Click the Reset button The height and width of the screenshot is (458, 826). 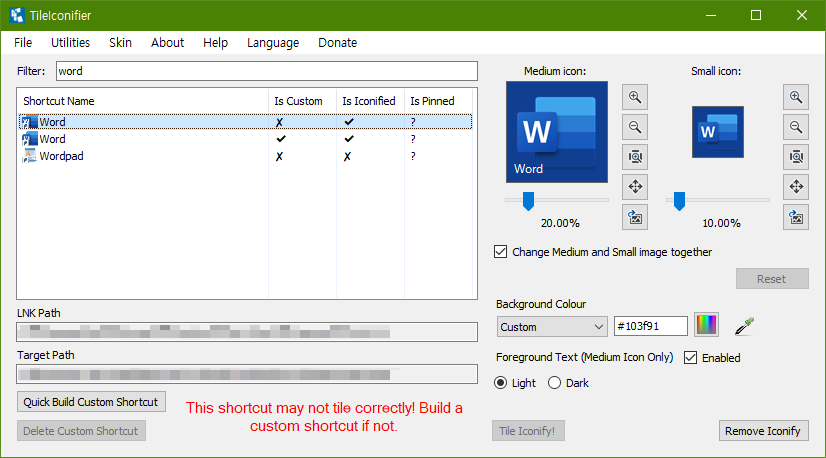772,279
